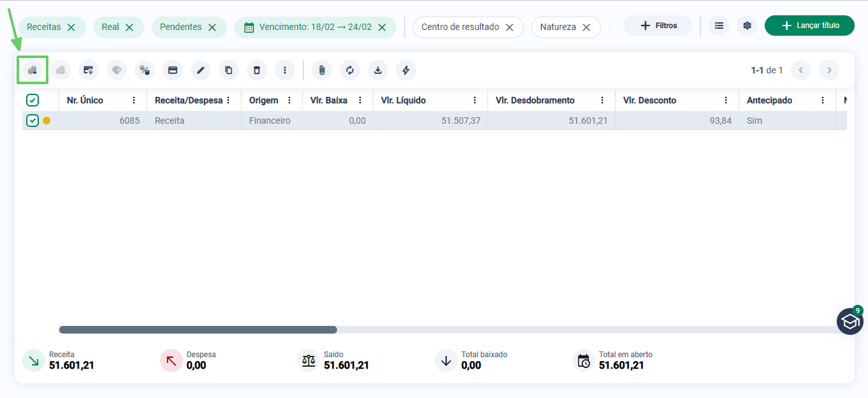
Task: Click the greyed tag icon in toolbar
Action: 117,70
